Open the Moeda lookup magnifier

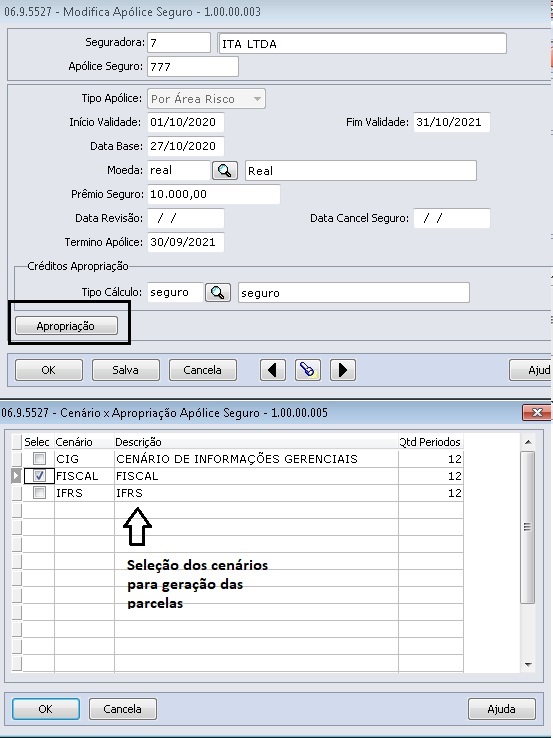pos(224,170)
